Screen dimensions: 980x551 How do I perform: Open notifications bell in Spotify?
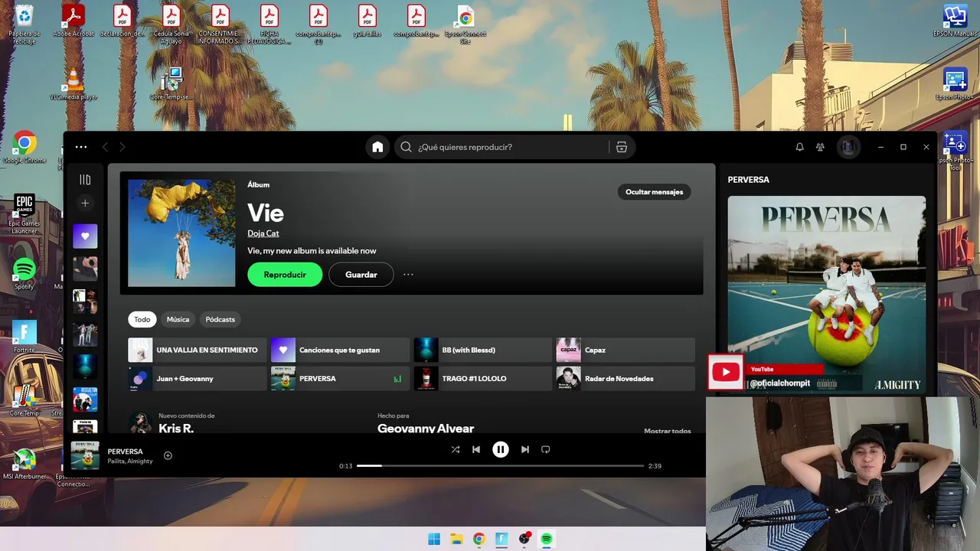point(799,147)
